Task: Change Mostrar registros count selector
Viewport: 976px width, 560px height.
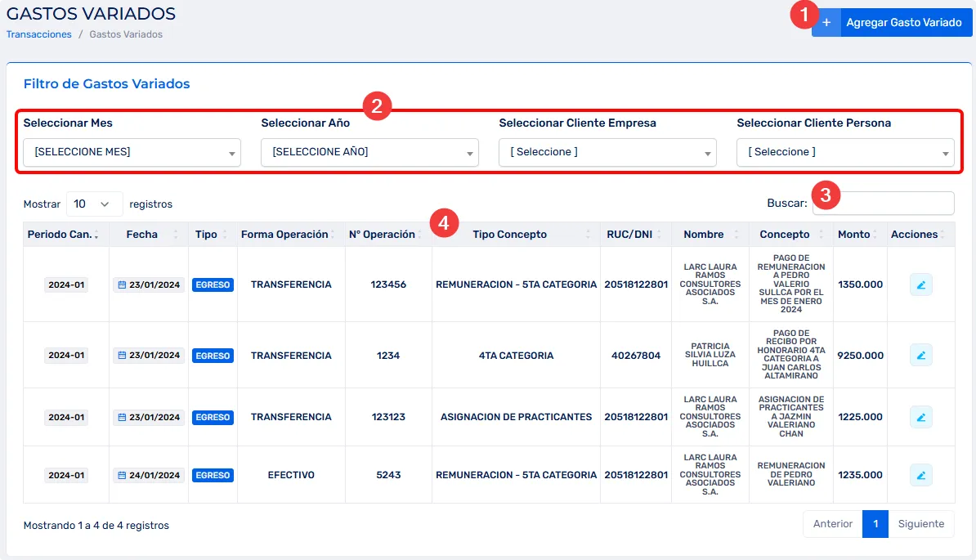Action: pos(94,204)
